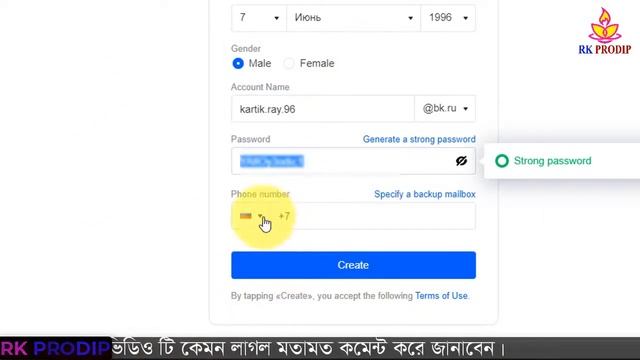Click the 'Strong password' tooltip text

553,161
